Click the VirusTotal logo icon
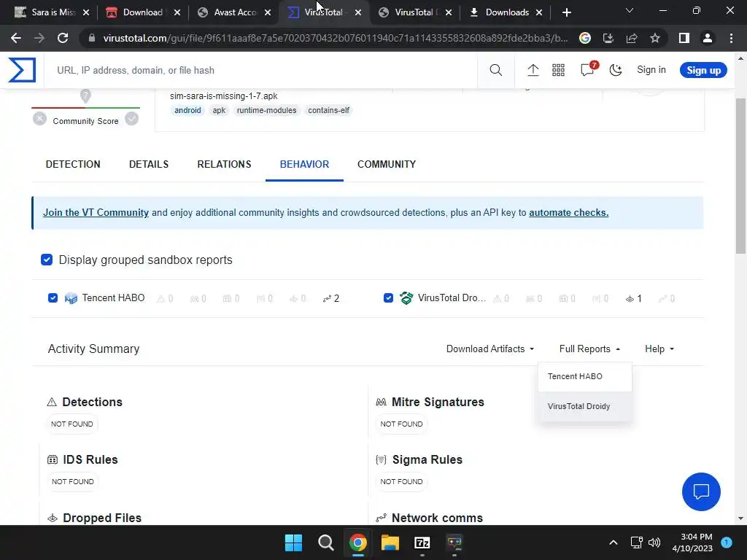The width and height of the screenshot is (747, 560). [22, 70]
